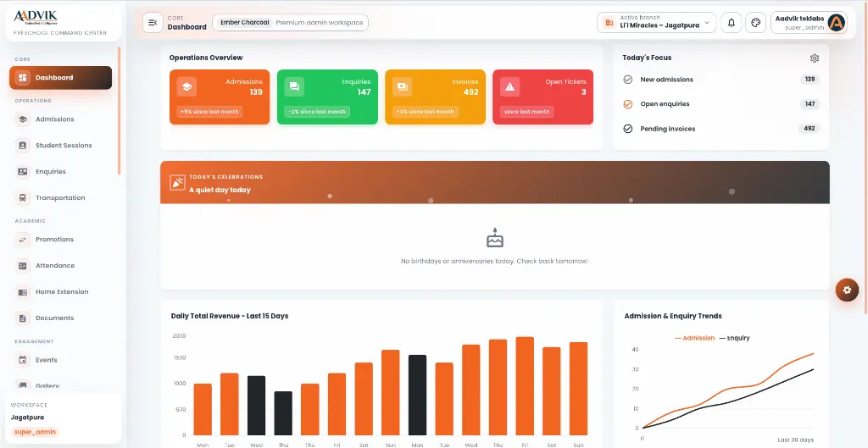Click the Admissions sidebar icon
The image size is (868, 448).
tap(22, 119)
